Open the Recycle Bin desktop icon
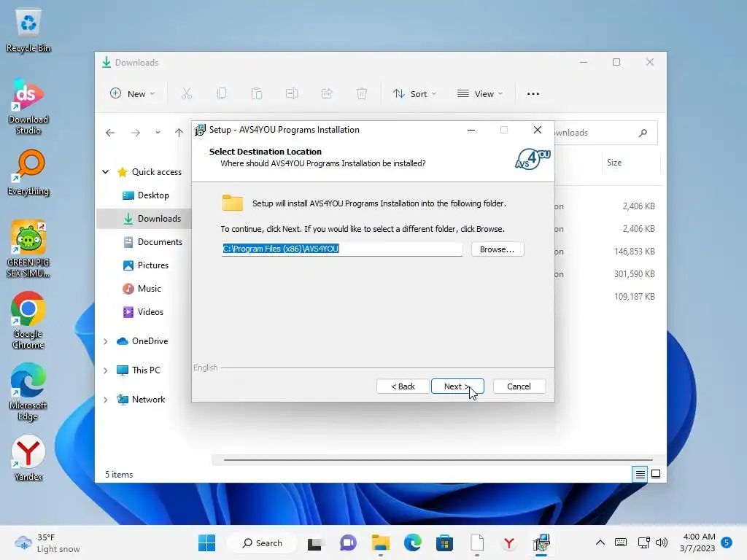747x560 pixels. point(28,31)
